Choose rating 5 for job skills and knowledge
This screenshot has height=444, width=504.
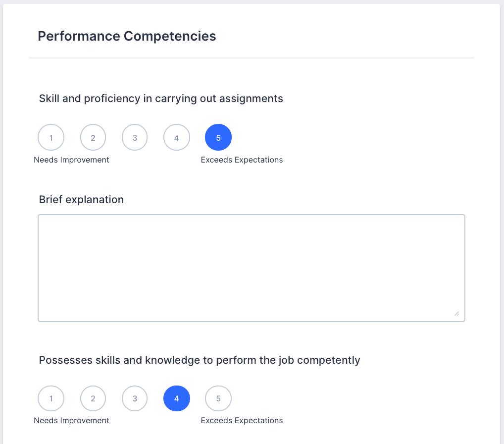coord(218,398)
